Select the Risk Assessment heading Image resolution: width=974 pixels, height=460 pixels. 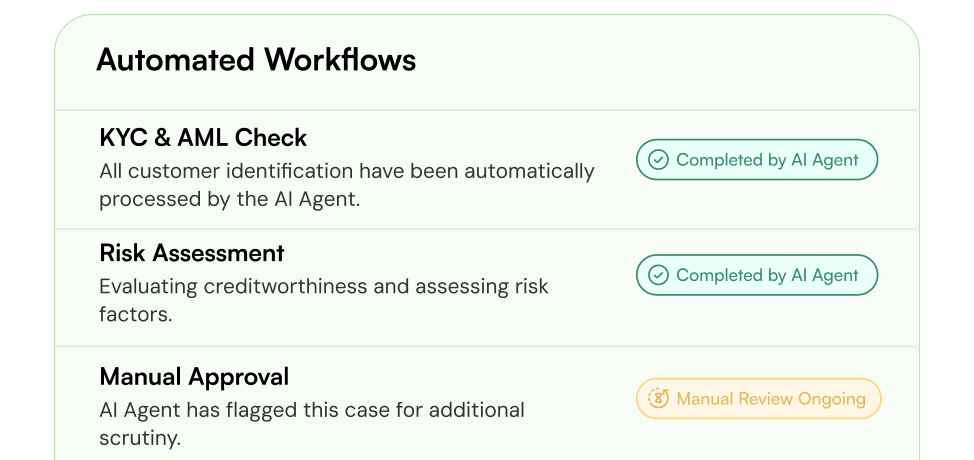click(192, 253)
